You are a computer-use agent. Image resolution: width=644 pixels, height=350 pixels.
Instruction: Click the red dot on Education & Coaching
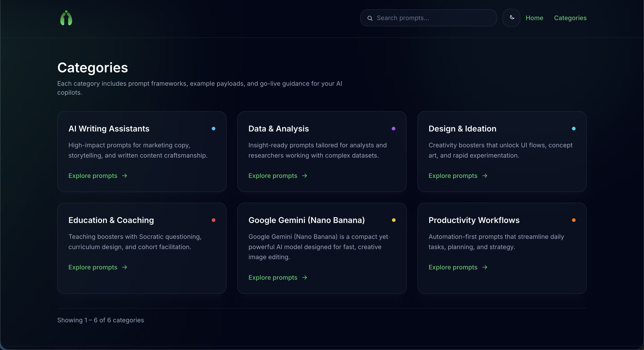tap(214, 220)
